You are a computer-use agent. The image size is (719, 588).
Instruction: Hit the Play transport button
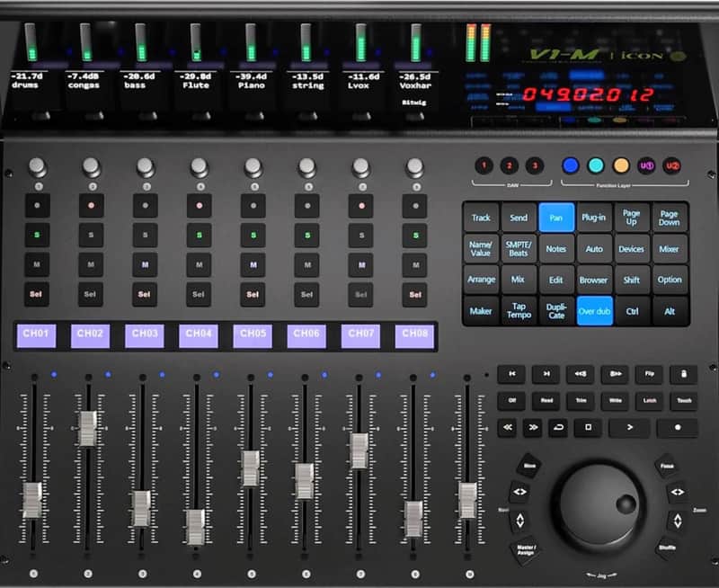(x=629, y=427)
